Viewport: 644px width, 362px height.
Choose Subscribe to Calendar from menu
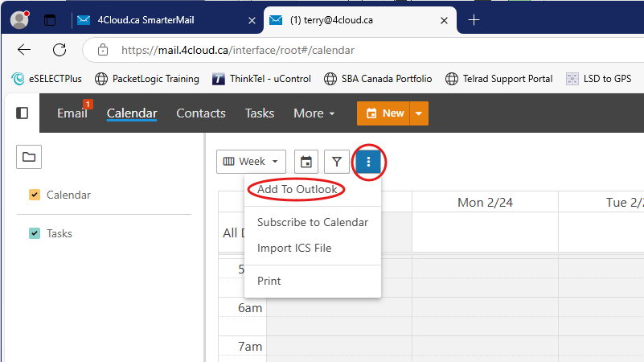click(313, 222)
